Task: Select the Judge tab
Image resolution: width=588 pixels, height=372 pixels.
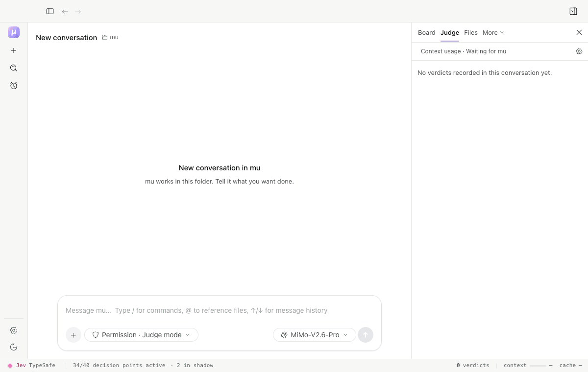Action: [450, 32]
